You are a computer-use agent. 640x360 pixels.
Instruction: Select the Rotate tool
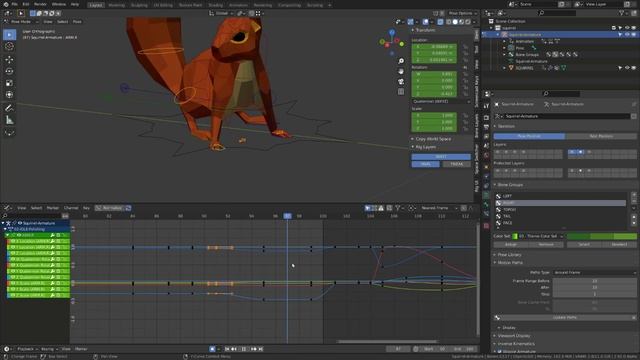click(9, 71)
